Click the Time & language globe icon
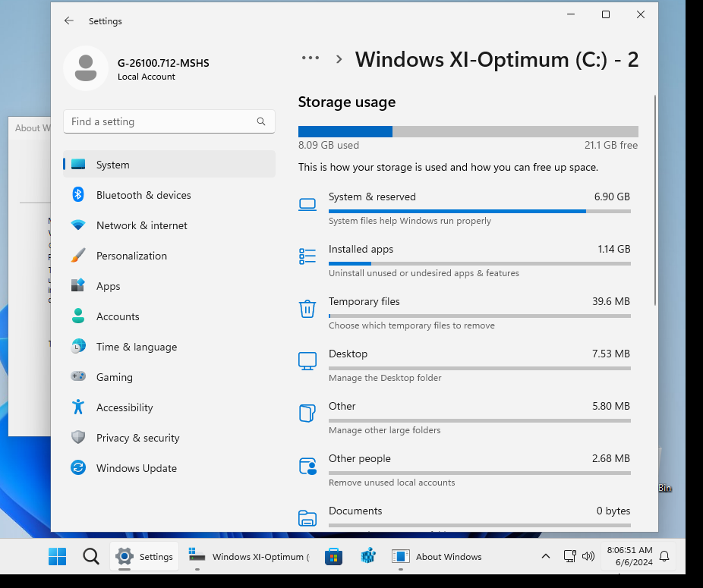703x588 pixels. point(78,346)
